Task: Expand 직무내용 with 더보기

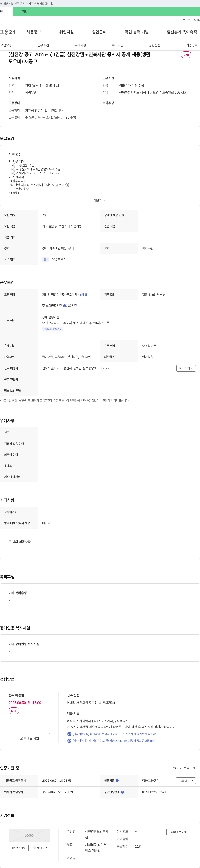Action: (100, 200)
